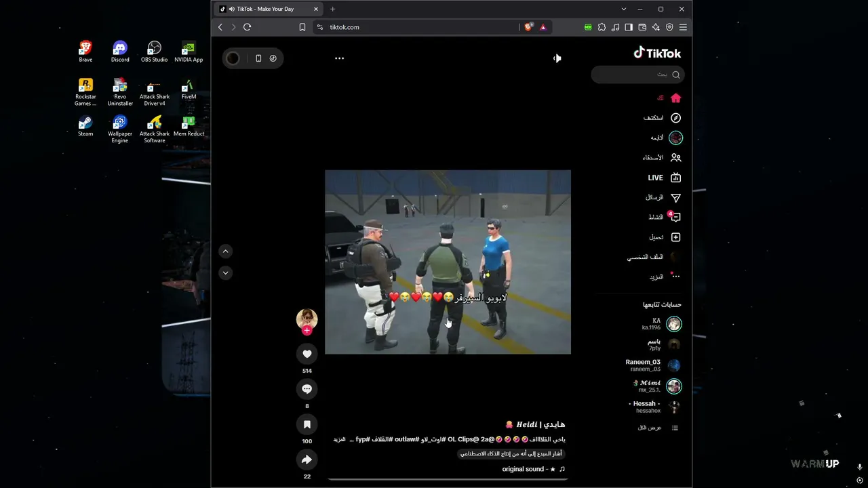
Task: Click the AI-generated content label
Action: pyautogui.click(x=512, y=453)
